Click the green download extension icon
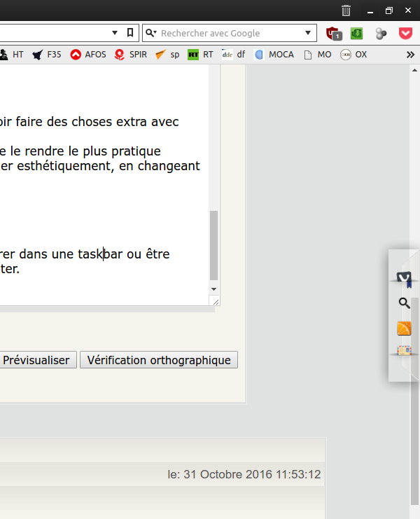The height and width of the screenshot is (519, 420). [356, 34]
